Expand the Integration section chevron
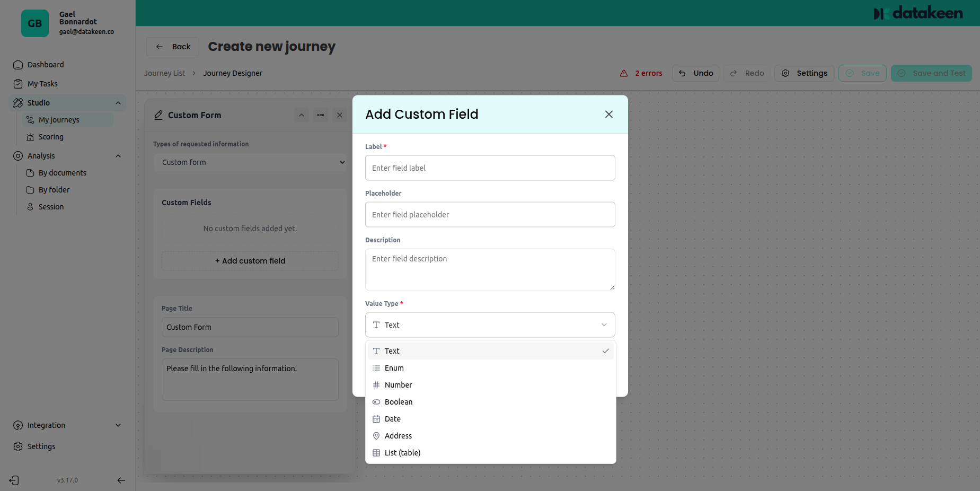The width and height of the screenshot is (980, 491). 119,425
